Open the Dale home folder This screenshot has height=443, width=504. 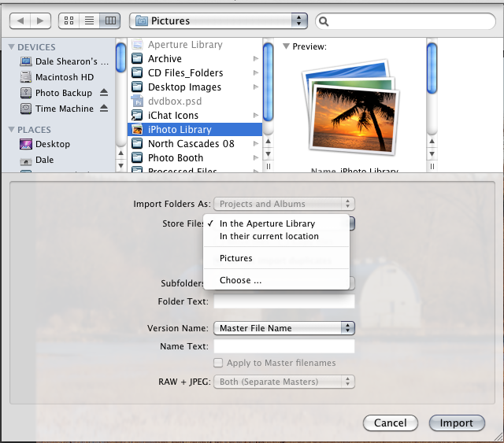[x=44, y=160]
